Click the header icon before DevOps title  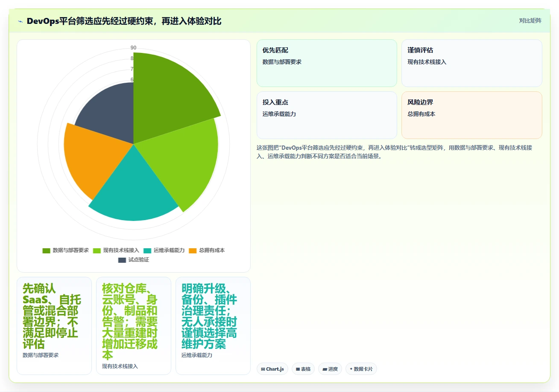coord(20,21)
